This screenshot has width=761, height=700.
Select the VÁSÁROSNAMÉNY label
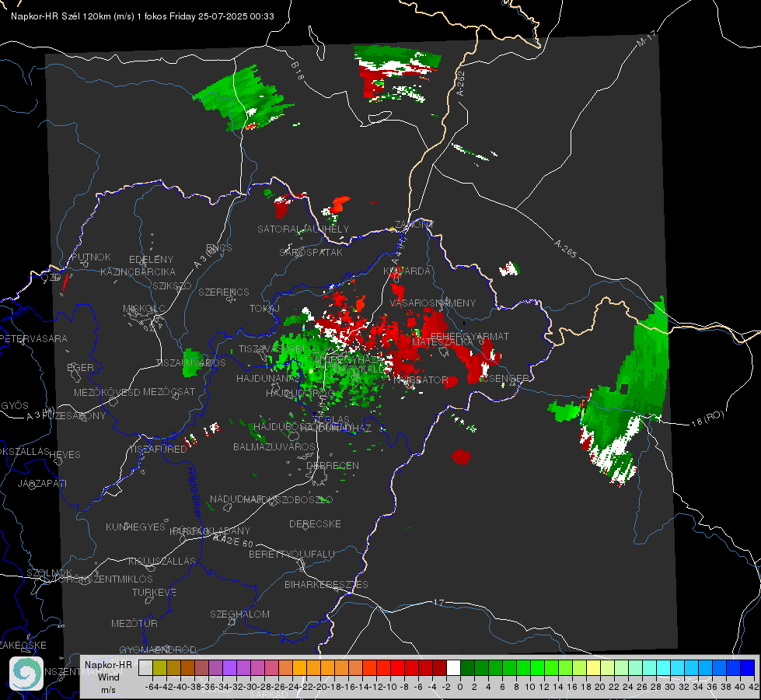[x=433, y=303]
